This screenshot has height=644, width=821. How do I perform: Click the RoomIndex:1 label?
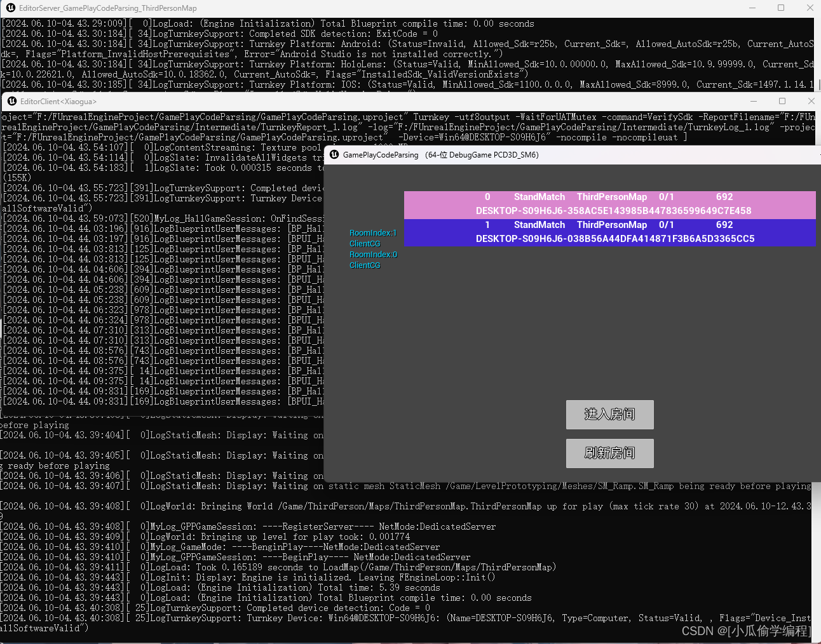point(373,233)
